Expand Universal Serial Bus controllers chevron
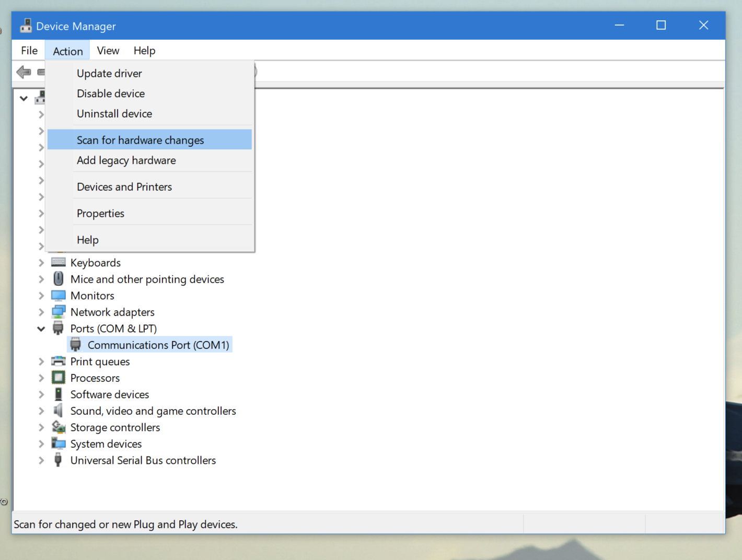The height and width of the screenshot is (560, 742). tap(41, 460)
